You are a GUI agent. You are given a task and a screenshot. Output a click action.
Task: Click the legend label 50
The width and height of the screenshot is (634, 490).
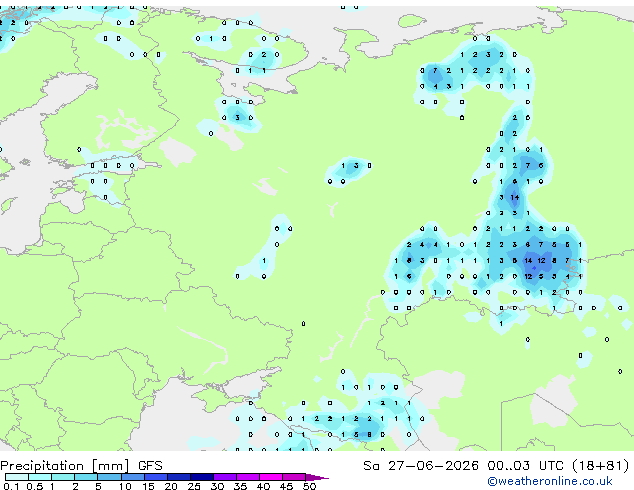(x=310, y=486)
